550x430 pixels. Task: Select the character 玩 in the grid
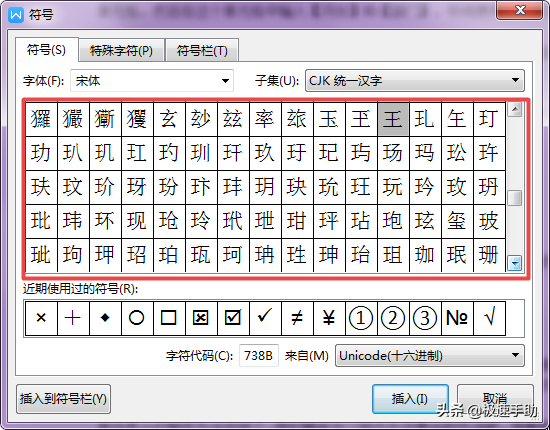click(x=393, y=187)
